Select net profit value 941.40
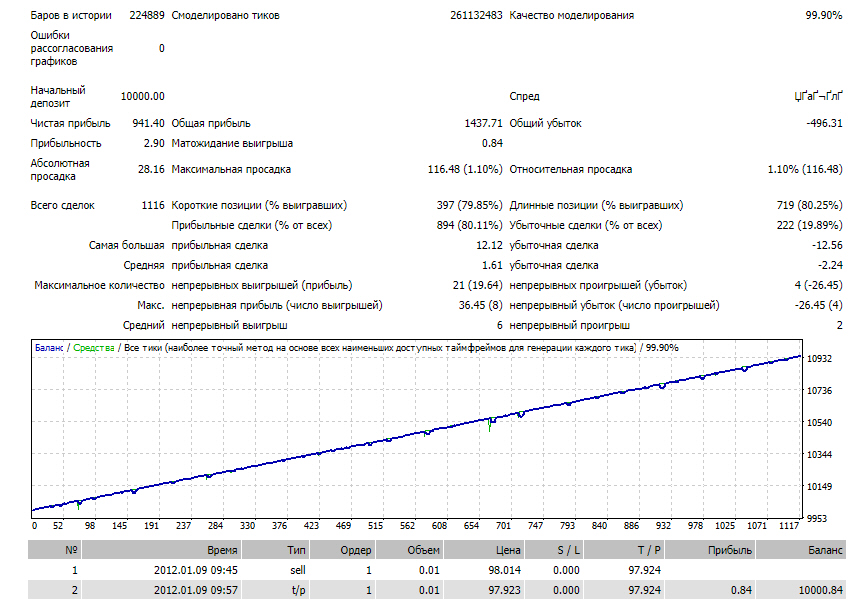 pos(148,124)
